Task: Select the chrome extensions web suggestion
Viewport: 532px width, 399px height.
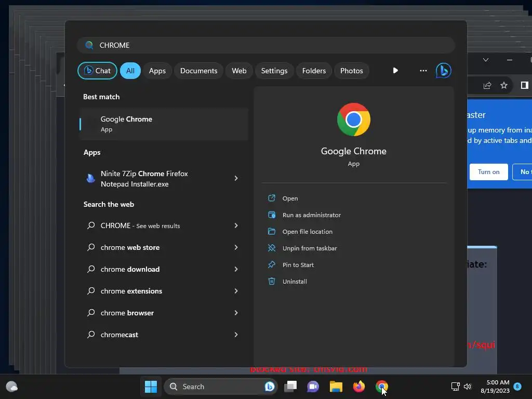Action: coord(164,291)
